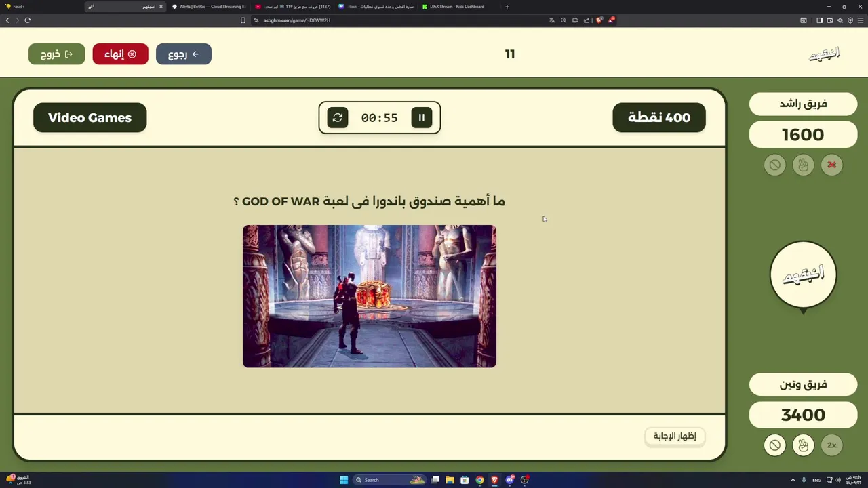Click the ENG language indicator

click(816, 480)
